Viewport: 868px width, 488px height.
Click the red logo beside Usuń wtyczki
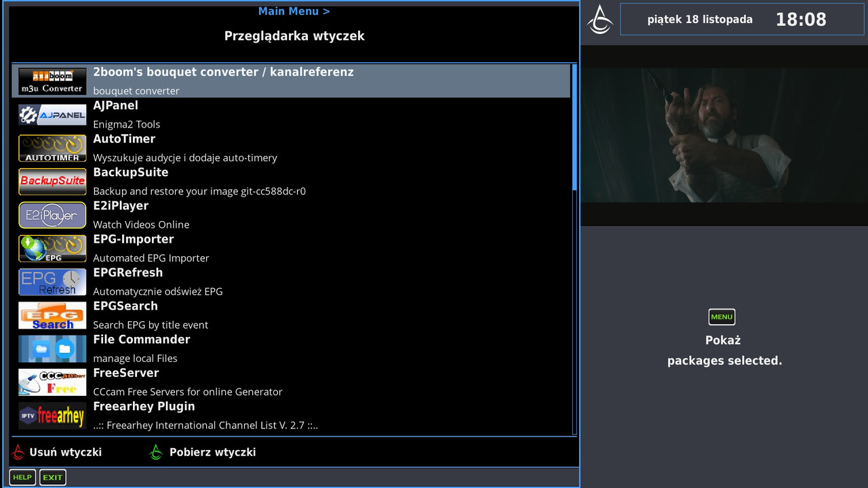(x=18, y=452)
